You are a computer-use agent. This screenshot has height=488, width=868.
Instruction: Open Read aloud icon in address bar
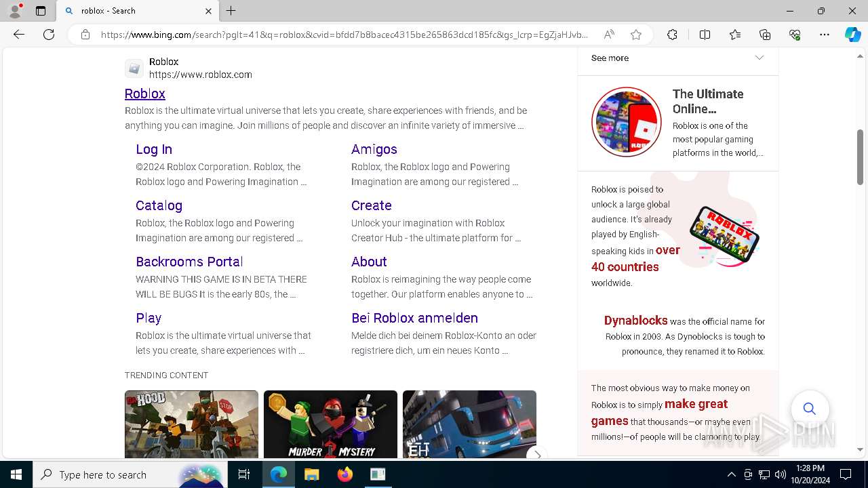(x=609, y=35)
